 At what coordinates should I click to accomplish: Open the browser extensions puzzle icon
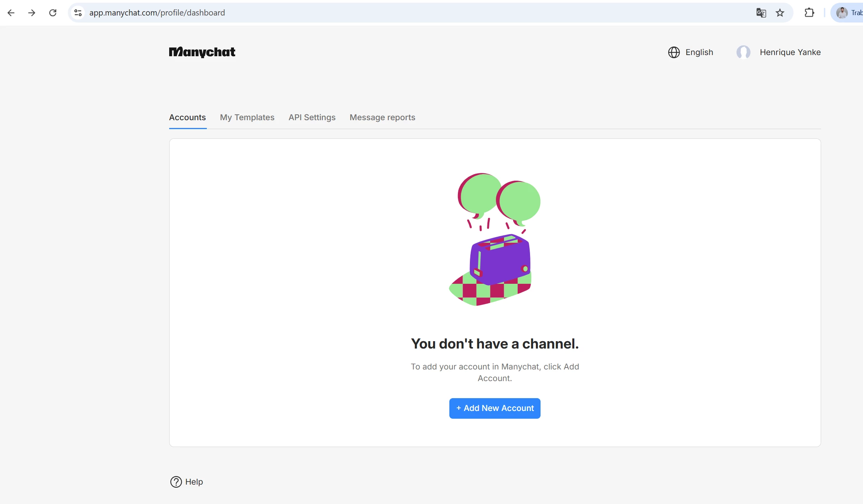point(809,13)
